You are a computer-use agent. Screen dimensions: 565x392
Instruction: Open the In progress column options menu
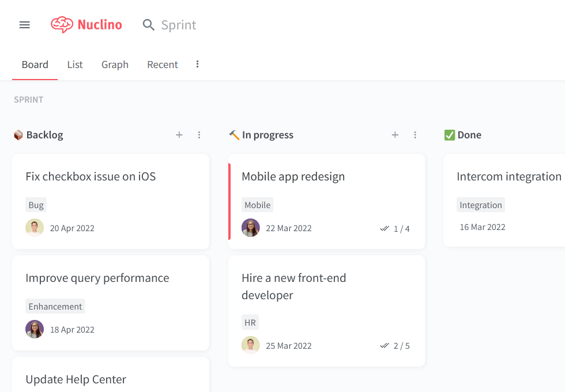click(x=415, y=134)
